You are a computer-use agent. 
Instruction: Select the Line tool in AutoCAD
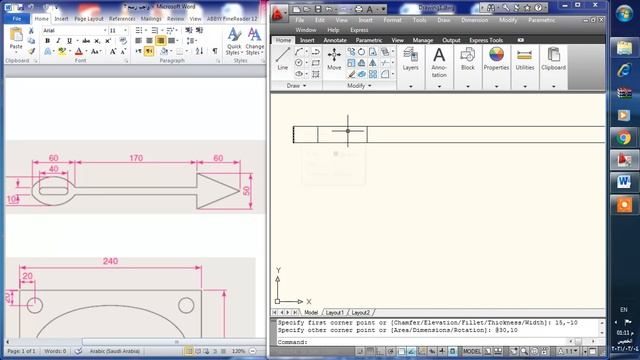tap(282, 58)
